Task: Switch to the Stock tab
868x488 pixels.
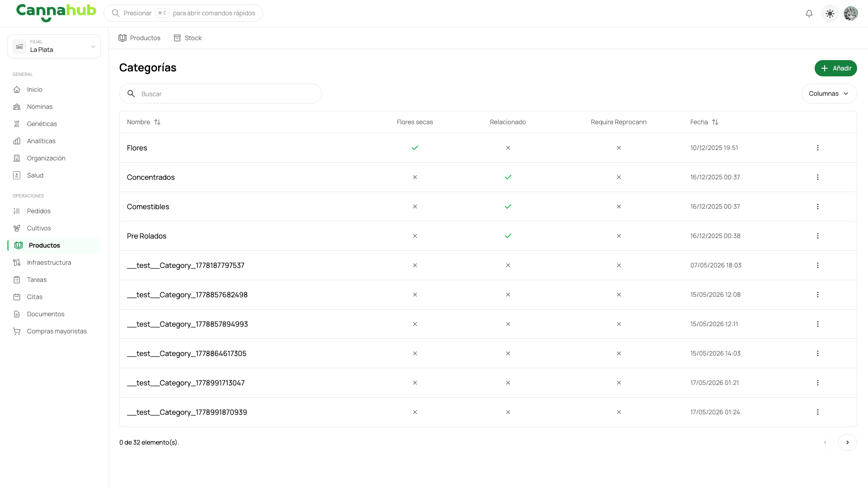Action: 188,38
